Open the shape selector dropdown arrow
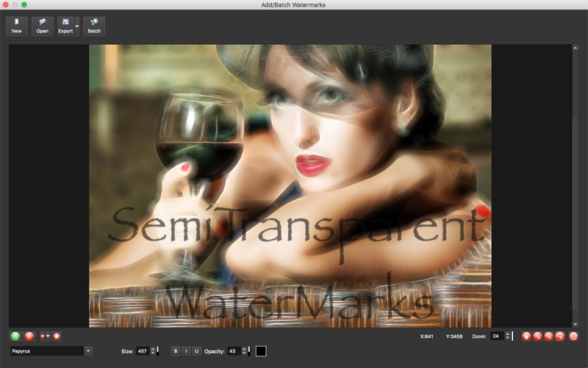The height and width of the screenshot is (368, 588). click(48, 336)
